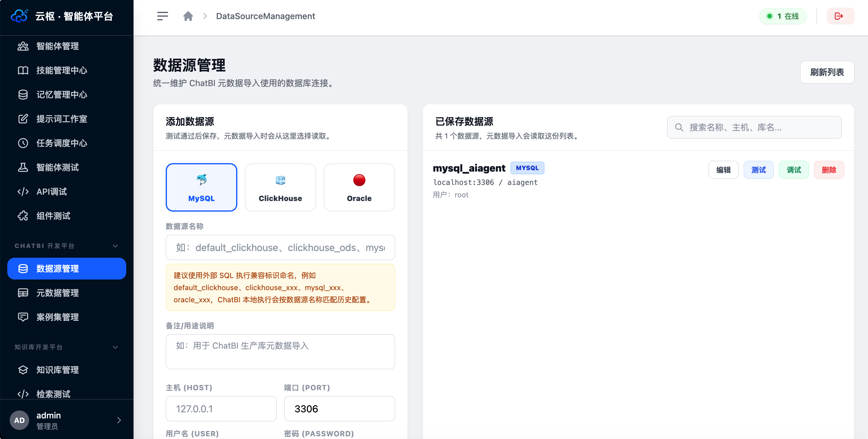868x439 pixels.
Task: Click the 案例集管理 chat icon
Action: [23, 317]
